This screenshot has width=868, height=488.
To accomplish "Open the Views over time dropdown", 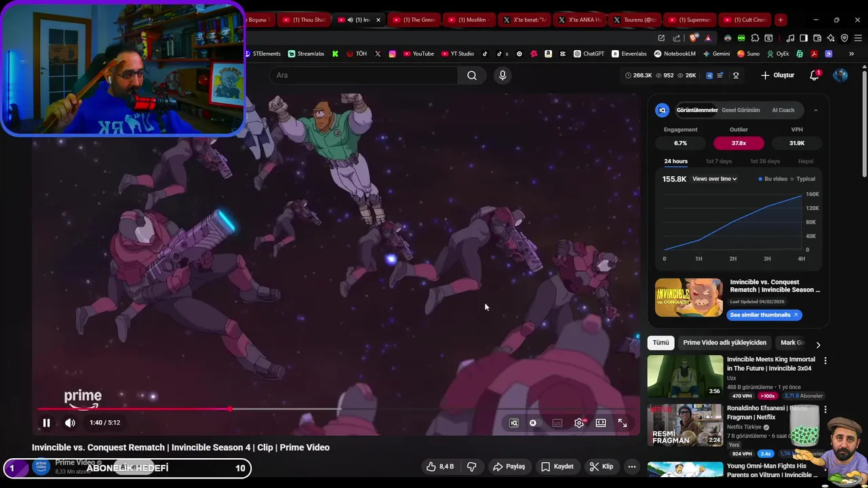I will click(x=715, y=179).
